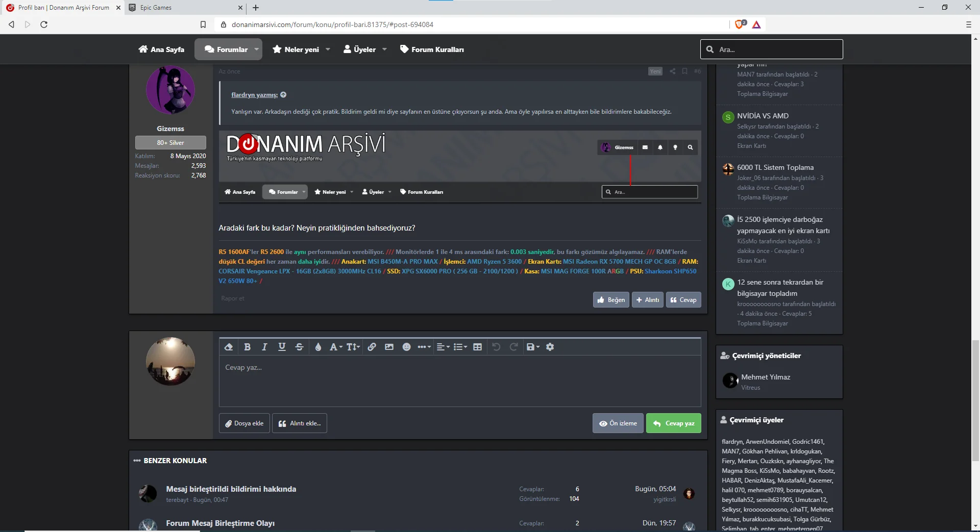Bookmark this post with bookmark icon
The height and width of the screenshot is (532, 980).
click(x=684, y=71)
